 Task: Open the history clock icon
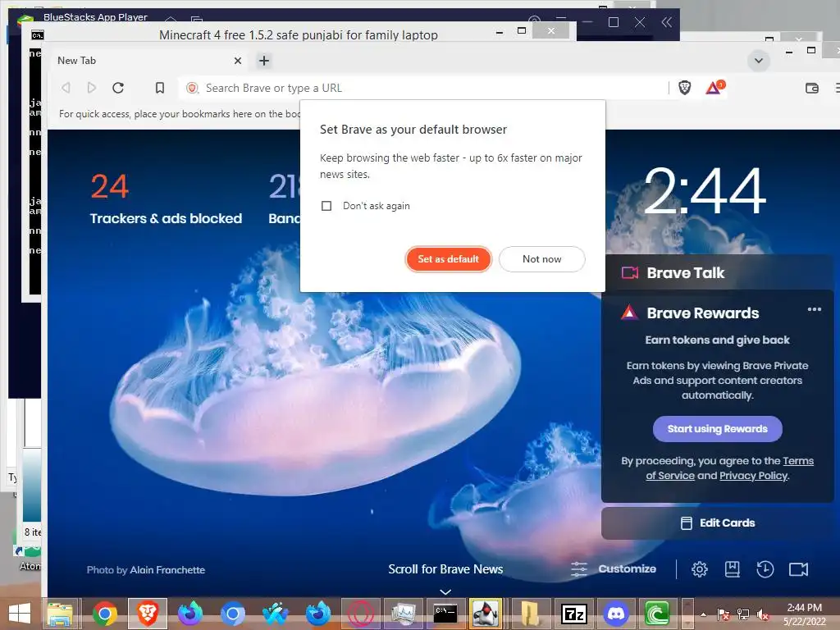pyautogui.click(x=765, y=568)
